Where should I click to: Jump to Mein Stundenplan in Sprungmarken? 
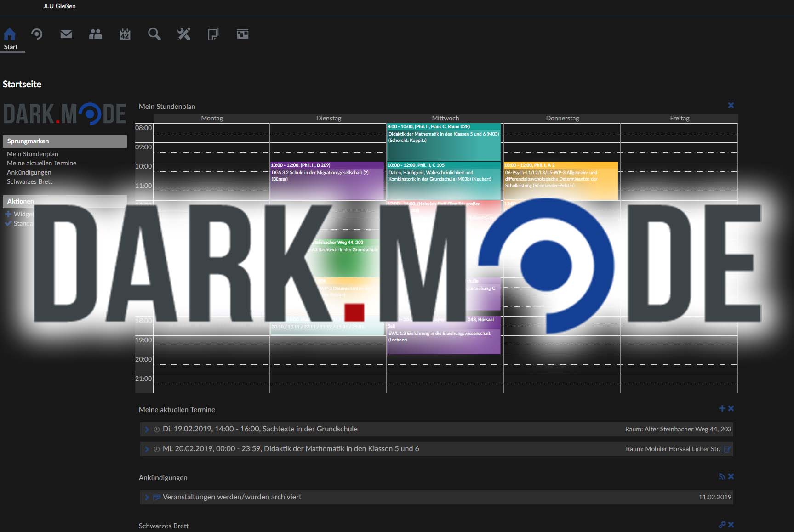point(33,154)
